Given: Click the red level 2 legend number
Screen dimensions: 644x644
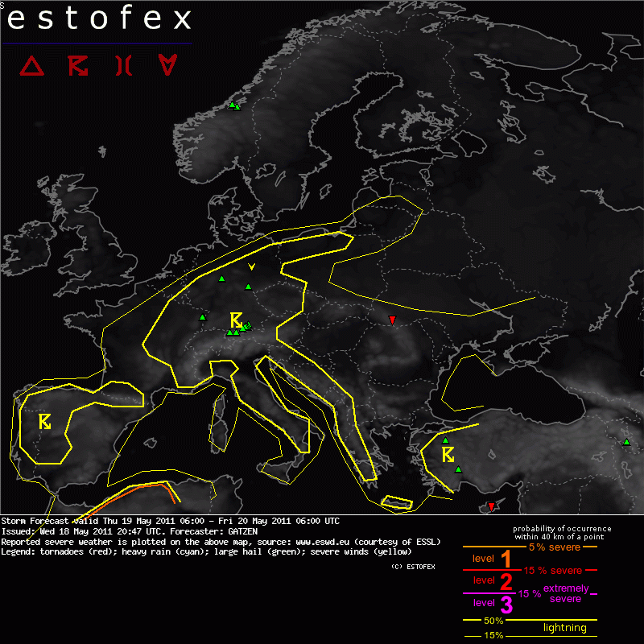Looking at the screenshot, I should (x=506, y=580).
